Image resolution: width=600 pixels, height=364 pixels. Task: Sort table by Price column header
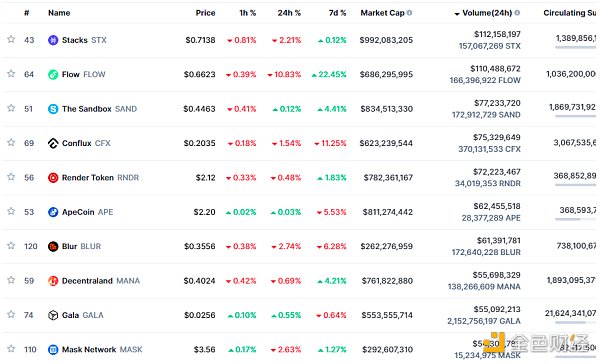205,13
